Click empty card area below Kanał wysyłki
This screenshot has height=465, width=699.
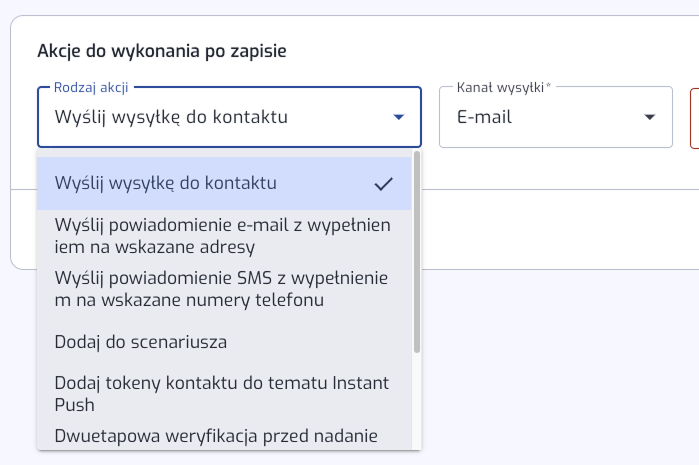pos(555,169)
